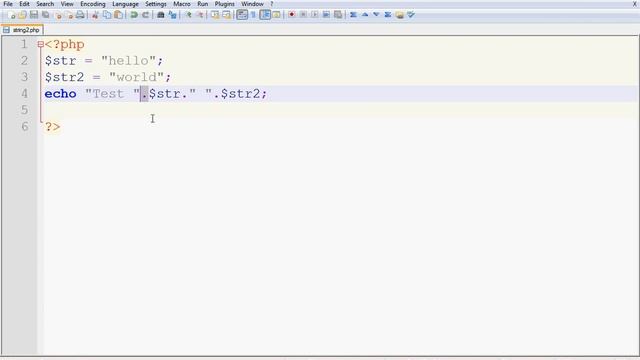Click line number 5 in the margin
Viewport: 640px width, 360px height.
coord(24,110)
